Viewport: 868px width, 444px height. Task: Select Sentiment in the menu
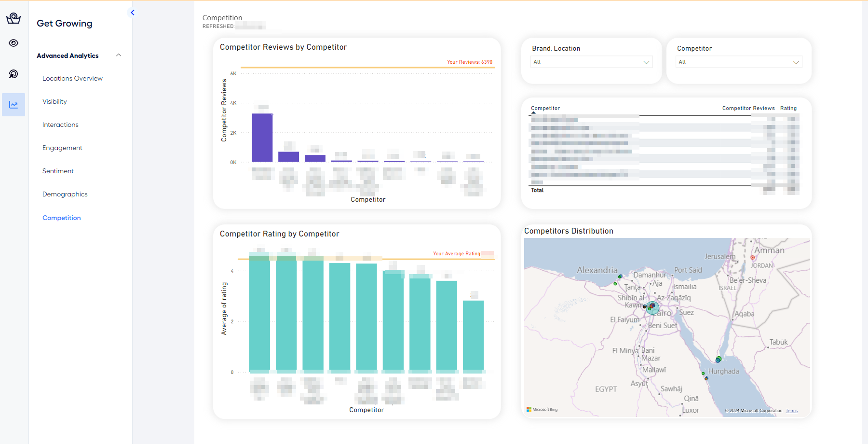[58, 171]
